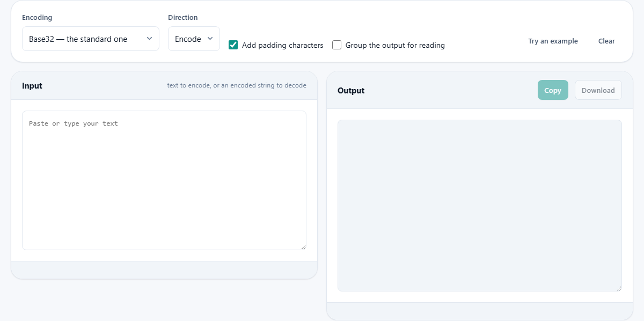This screenshot has height=321, width=644.
Task: Click the 'text to encode' hint text
Action: pyautogui.click(x=237, y=85)
